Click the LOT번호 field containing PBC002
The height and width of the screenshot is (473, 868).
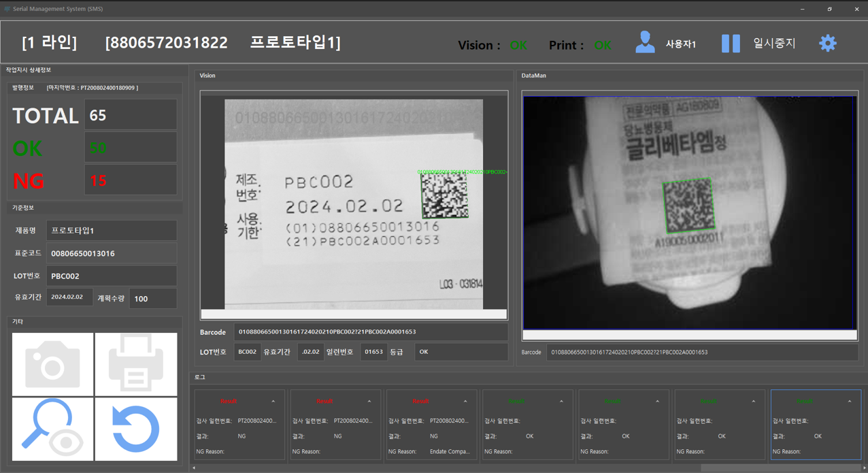[x=112, y=276]
